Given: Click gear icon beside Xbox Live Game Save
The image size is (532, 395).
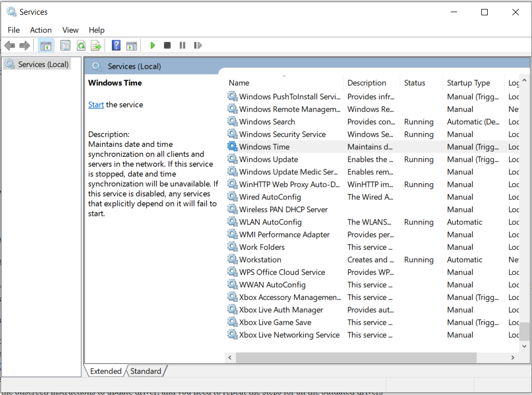Looking at the screenshot, I should tap(232, 322).
